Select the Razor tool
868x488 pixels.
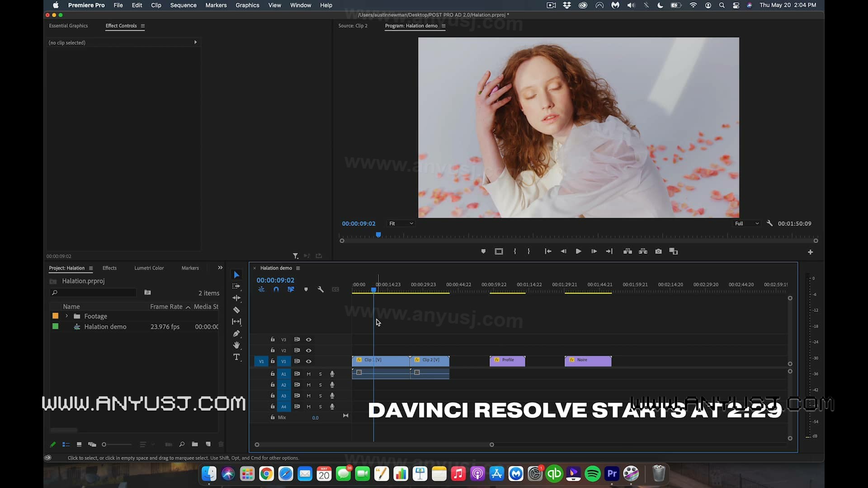236,310
